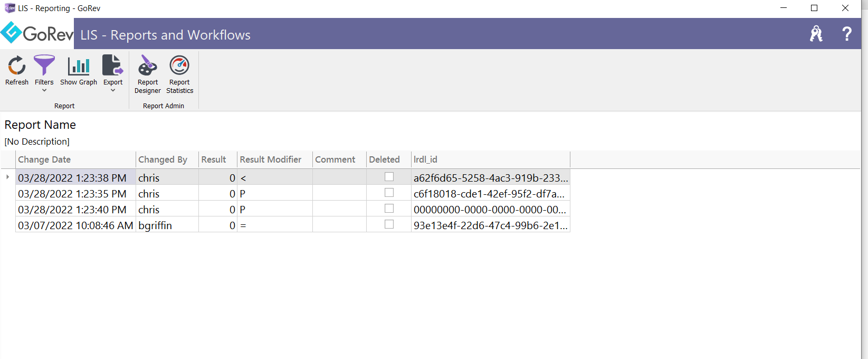Click the help question mark icon
The height and width of the screenshot is (359, 868).
point(846,34)
